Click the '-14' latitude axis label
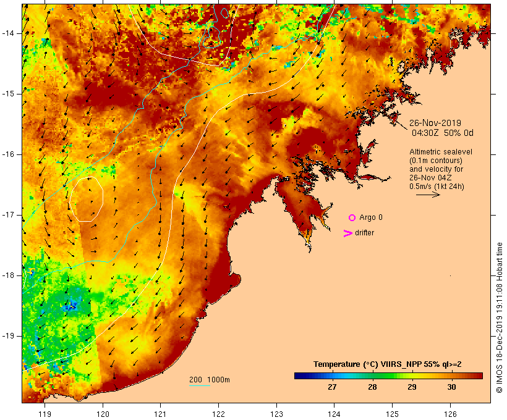Image resolution: width=507 pixels, height=420 pixels. [x=7, y=33]
